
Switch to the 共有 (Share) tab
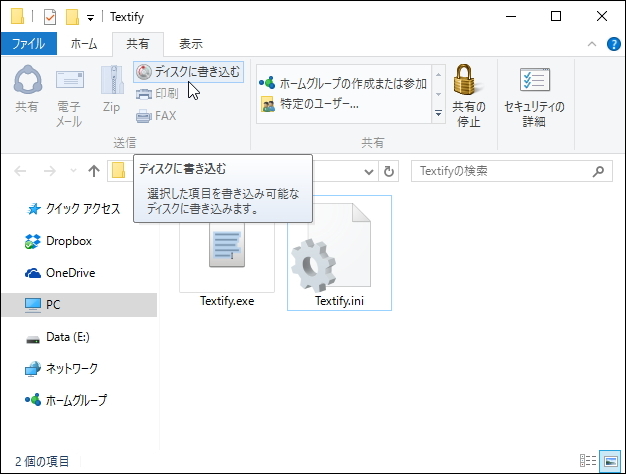[x=138, y=44]
